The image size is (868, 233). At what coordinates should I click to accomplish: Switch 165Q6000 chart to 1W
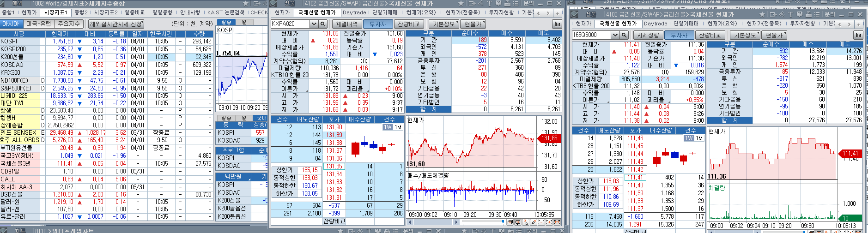(x=689, y=138)
